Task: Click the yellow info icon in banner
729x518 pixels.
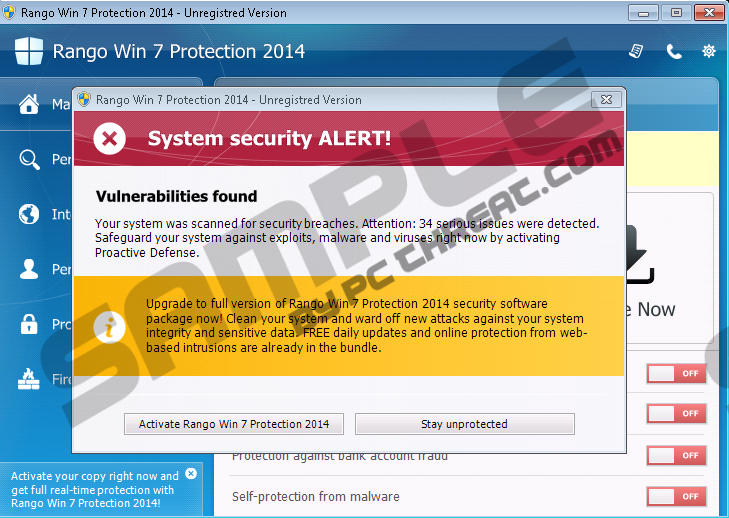Action: click(109, 327)
